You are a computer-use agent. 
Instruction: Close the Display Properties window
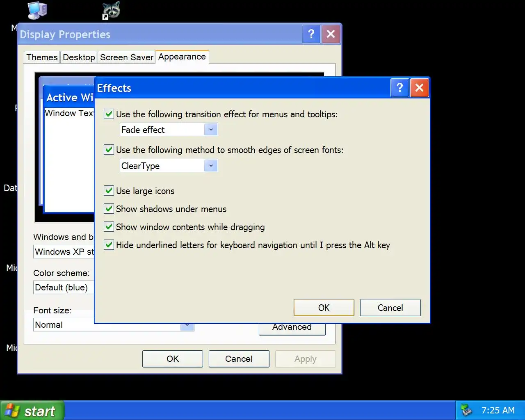(331, 34)
